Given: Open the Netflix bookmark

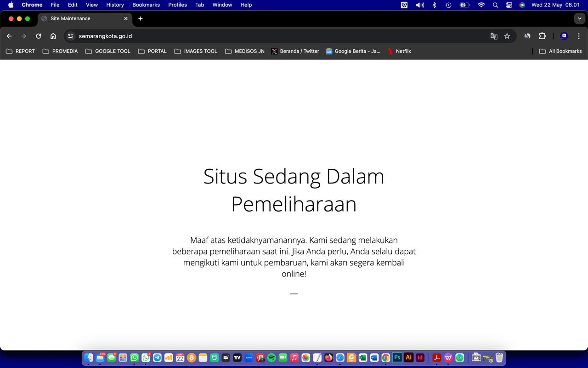Looking at the screenshot, I should click(400, 51).
